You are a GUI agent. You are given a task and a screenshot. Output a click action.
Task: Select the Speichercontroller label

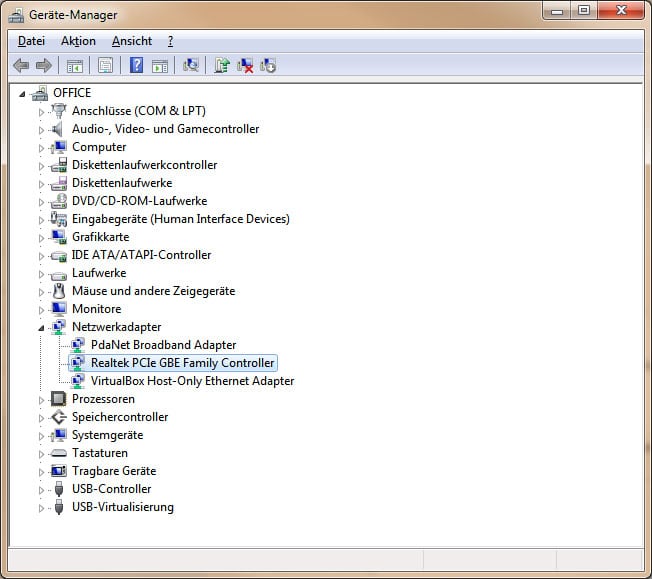pyautogui.click(x=120, y=417)
